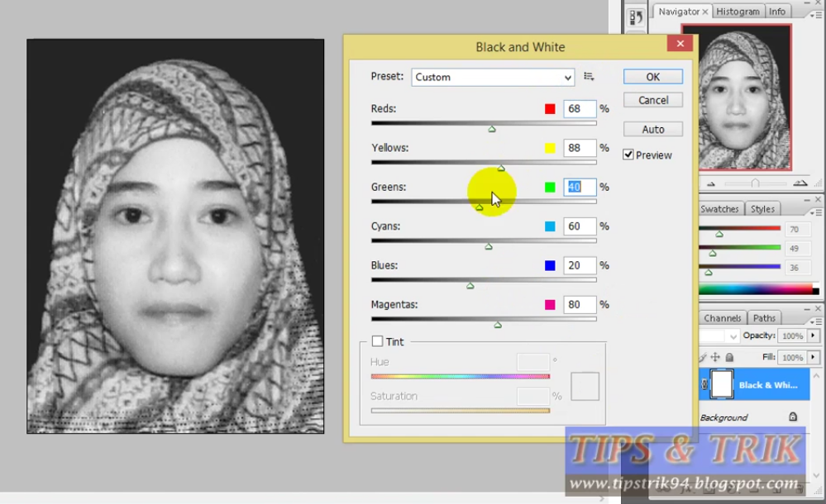Viewport: 826px width, 504px height.
Task: Collapse the Navigator panel group
Action: (807, 3)
